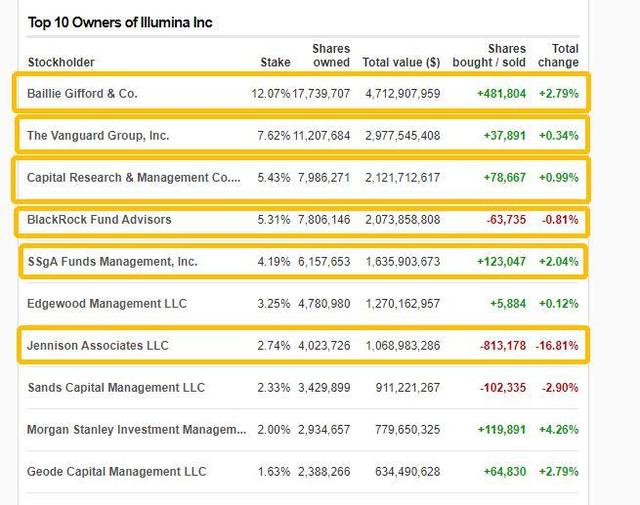The height and width of the screenshot is (505, 640).
Task: Open Morgan Stanley Investment Management entry
Action: (137, 429)
